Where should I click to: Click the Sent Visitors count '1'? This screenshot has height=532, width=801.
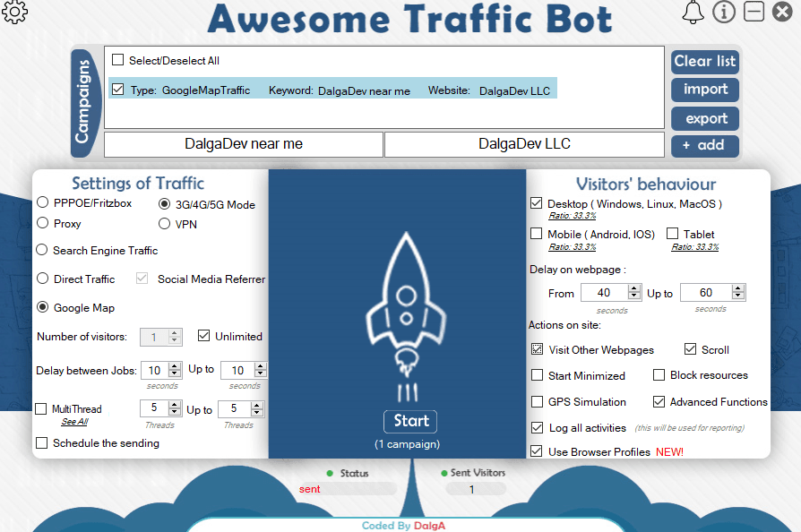[471, 490]
